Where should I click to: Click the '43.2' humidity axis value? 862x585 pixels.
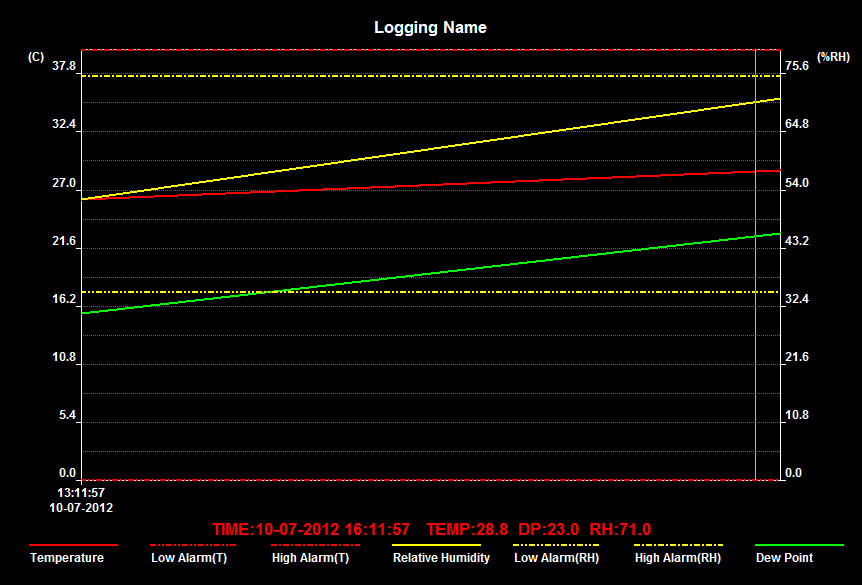[x=797, y=241]
